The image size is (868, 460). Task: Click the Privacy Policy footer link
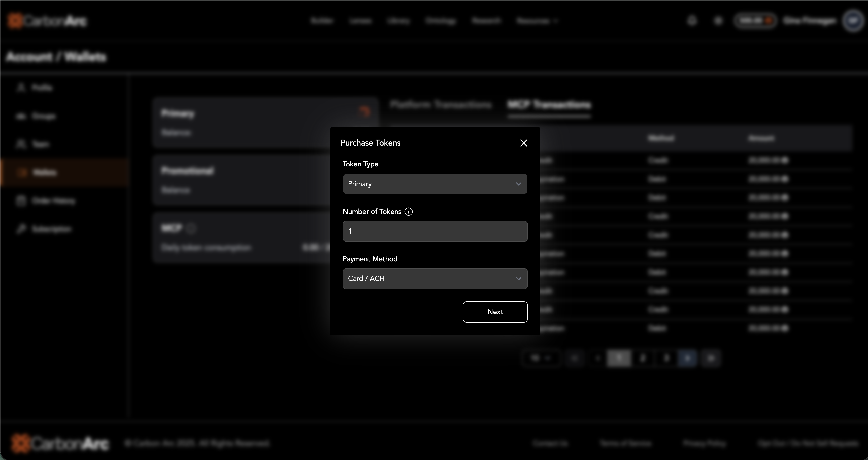click(x=704, y=443)
